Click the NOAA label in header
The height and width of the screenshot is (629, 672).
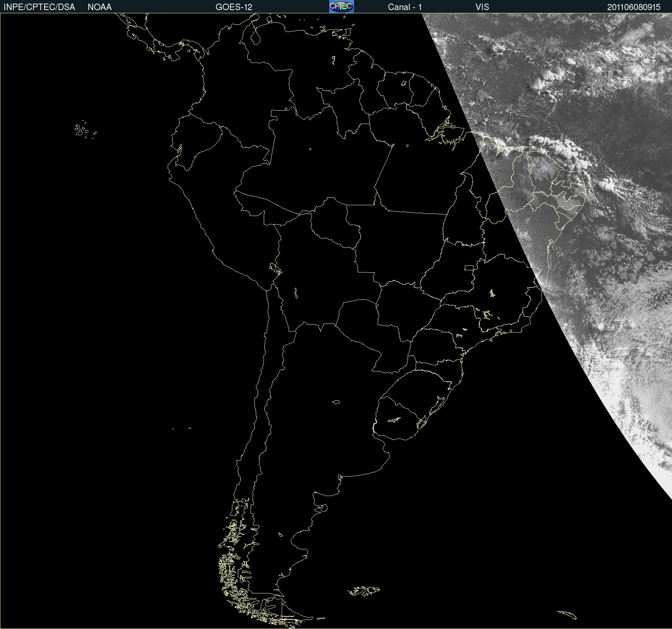tap(100, 7)
